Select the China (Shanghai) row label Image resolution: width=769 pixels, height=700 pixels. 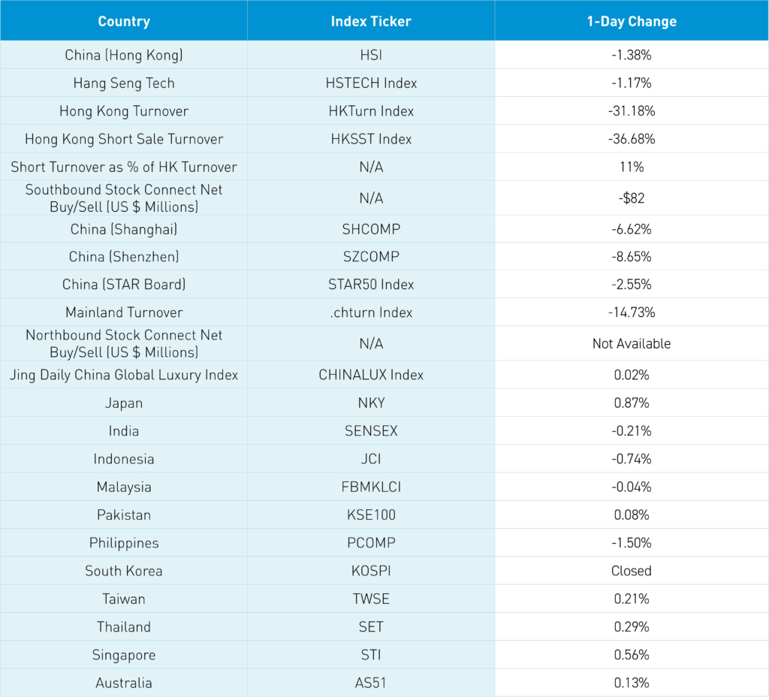124,229
